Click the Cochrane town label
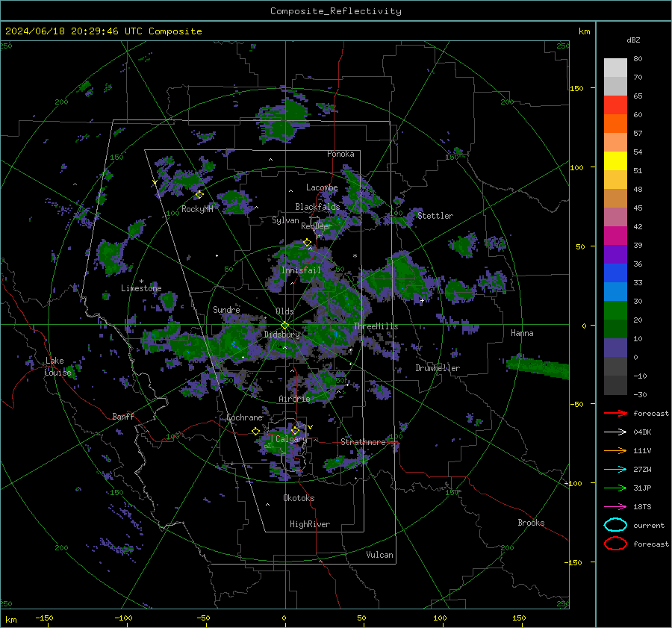The image size is (672, 628). [x=244, y=417]
